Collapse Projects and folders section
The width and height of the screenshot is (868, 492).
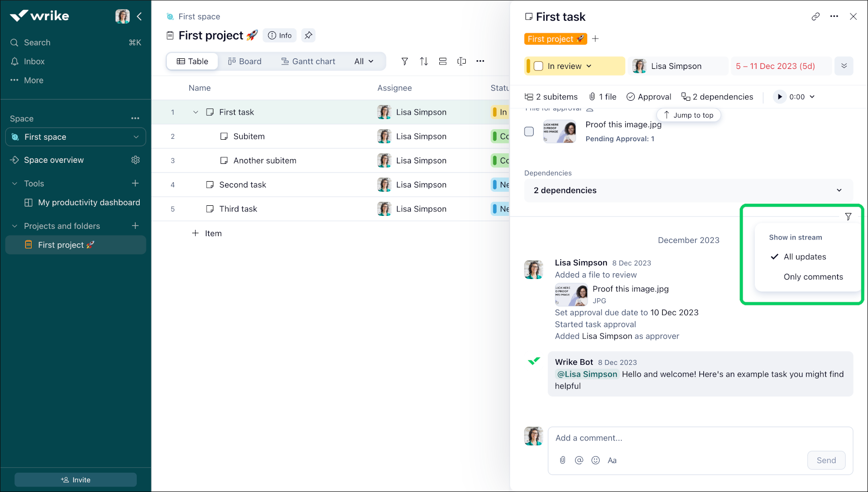pos(14,226)
